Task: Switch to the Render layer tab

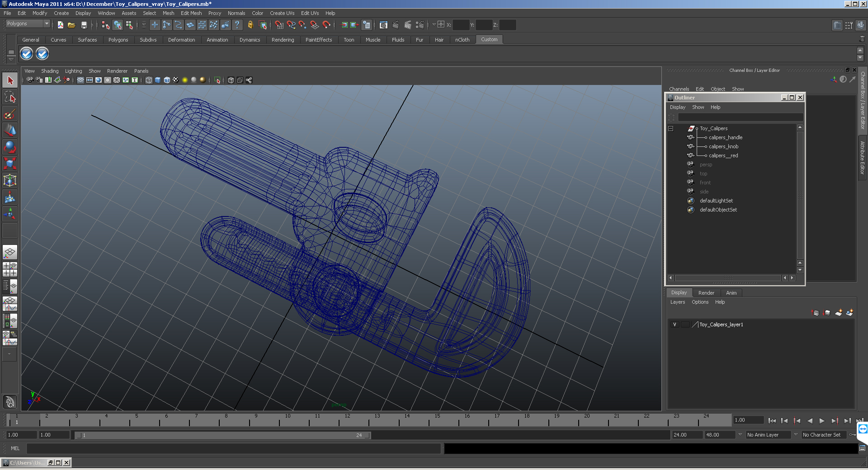Action: coord(706,293)
